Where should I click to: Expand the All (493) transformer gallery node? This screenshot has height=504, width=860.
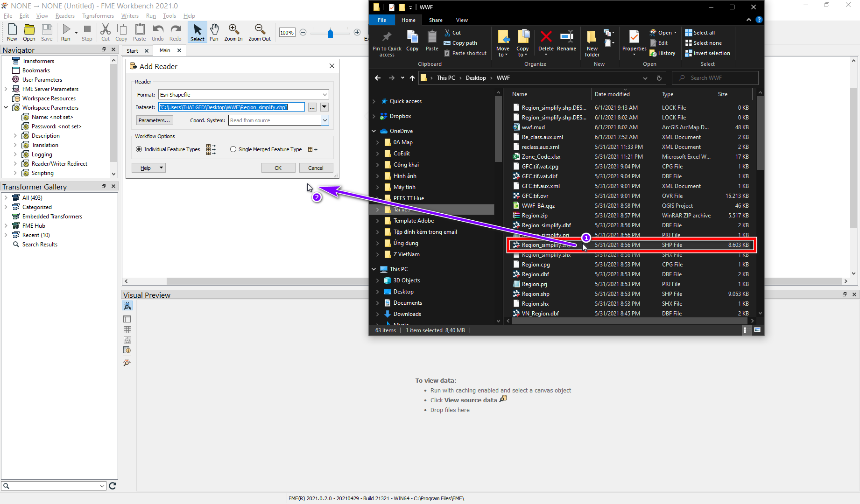point(6,198)
